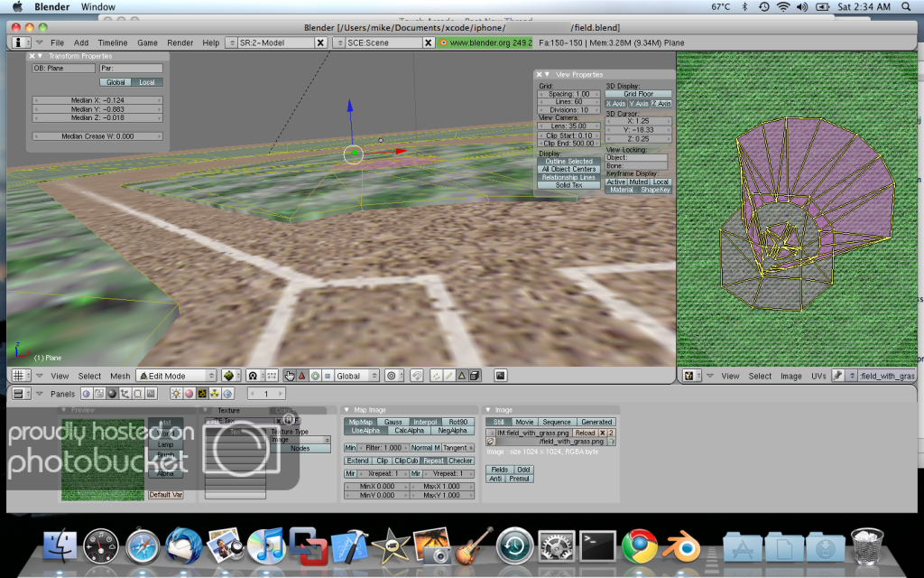Image resolution: width=924 pixels, height=578 pixels.
Task: Click the Nodes button in Texture panel
Action: pos(300,449)
